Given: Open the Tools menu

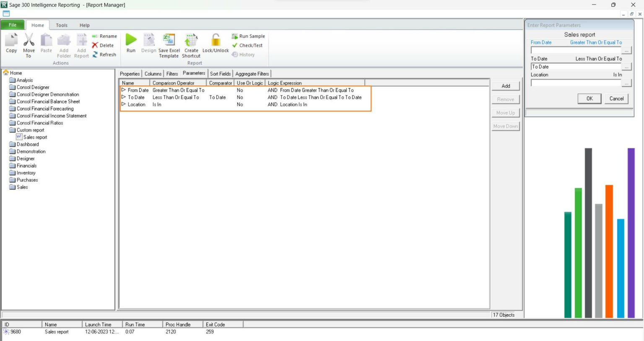Looking at the screenshot, I should [x=61, y=25].
